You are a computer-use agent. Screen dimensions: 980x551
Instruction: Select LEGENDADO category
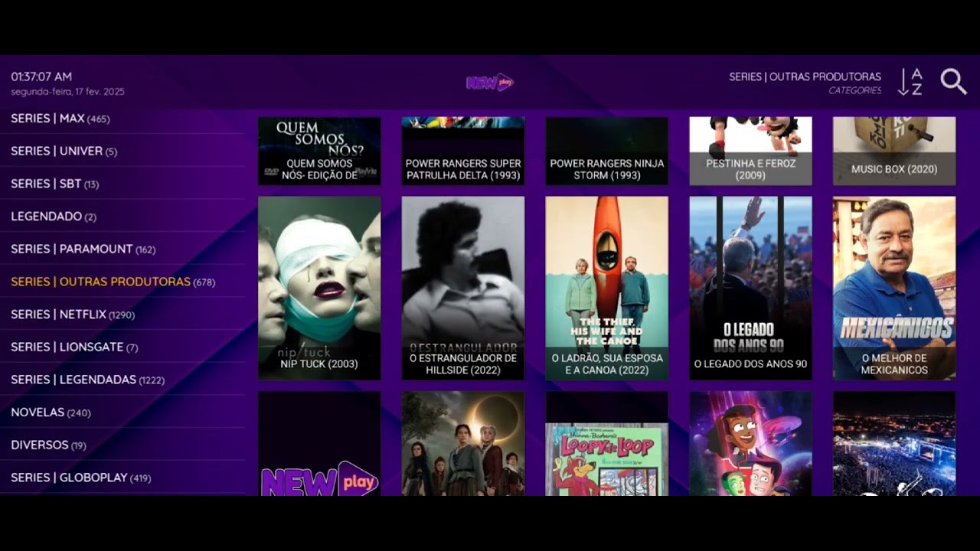pyautogui.click(x=122, y=217)
